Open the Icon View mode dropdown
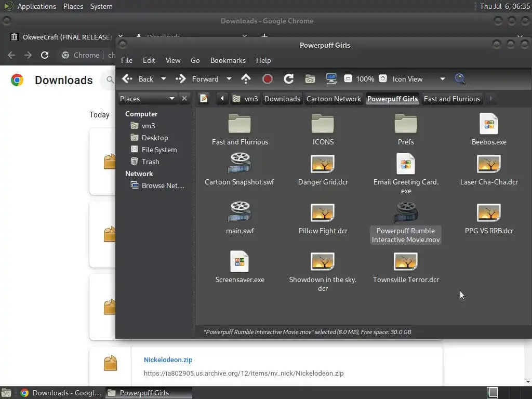 (418, 79)
